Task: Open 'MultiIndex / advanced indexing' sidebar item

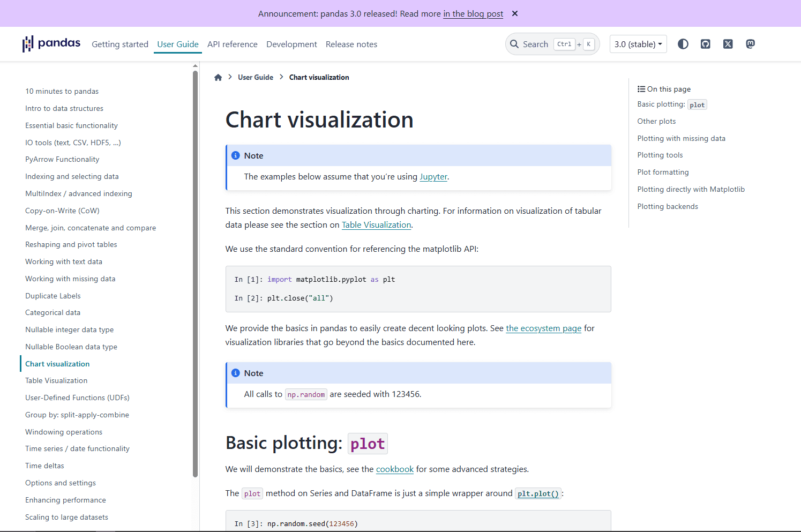Action: [x=79, y=193]
